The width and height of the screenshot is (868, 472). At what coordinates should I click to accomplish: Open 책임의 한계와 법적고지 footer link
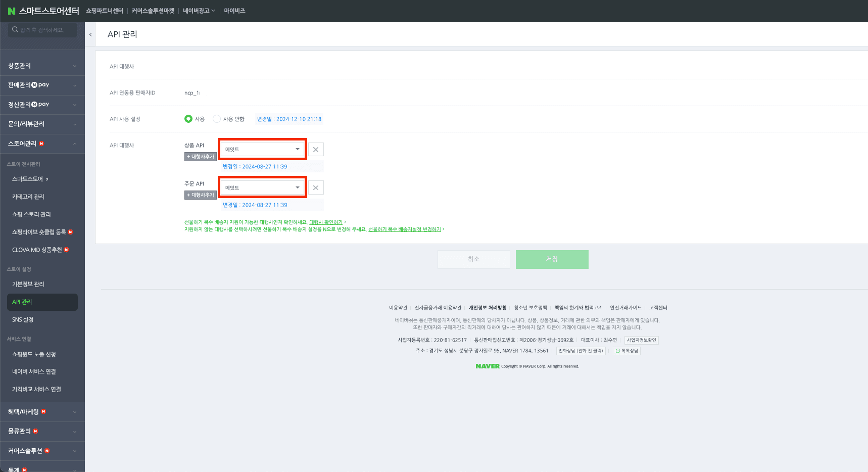(578, 308)
